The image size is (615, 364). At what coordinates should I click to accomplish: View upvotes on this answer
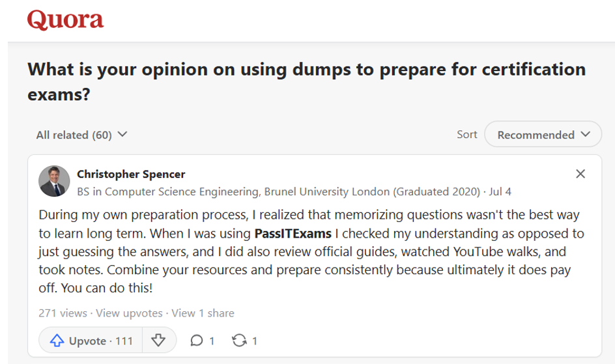pos(129,313)
